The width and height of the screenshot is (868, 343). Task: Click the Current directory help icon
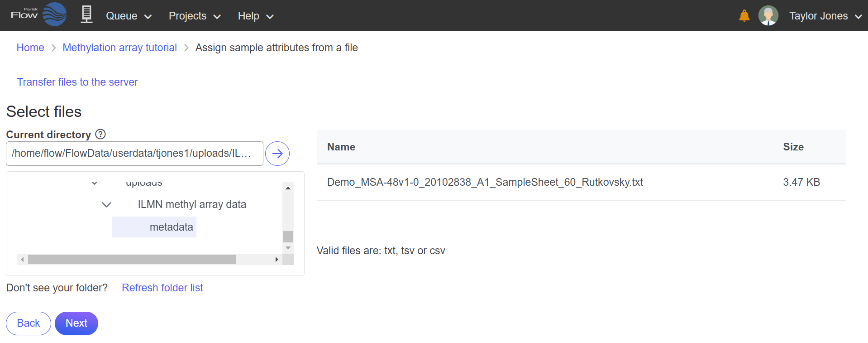tap(101, 134)
